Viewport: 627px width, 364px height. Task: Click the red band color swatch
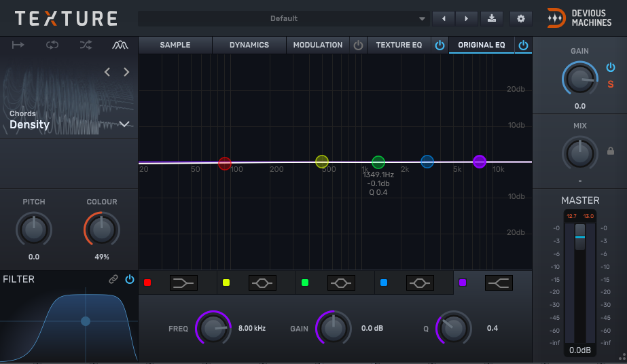pyautogui.click(x=147, y=283)
